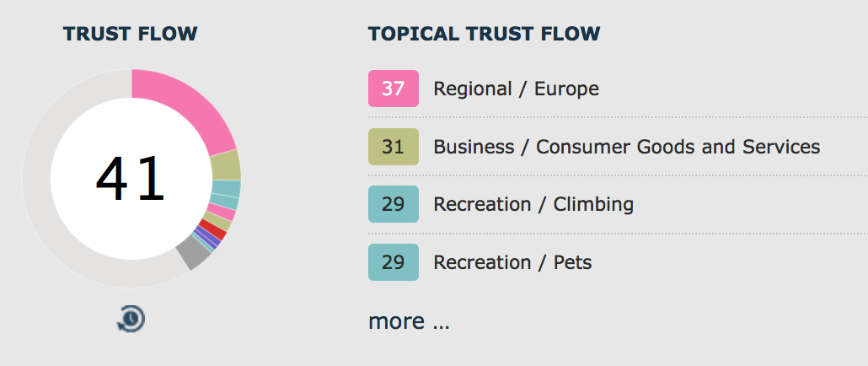
Task: Open the Recreation / Climbing topic
Action: [533, 204]
